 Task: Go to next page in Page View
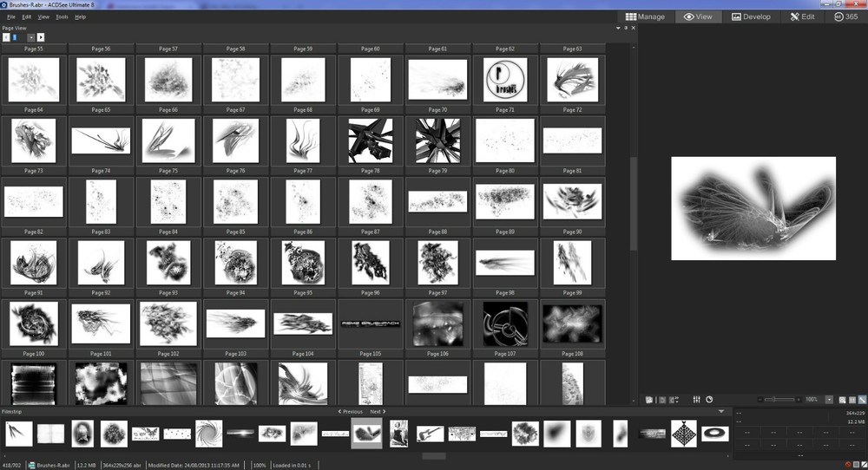coord(41,37)
